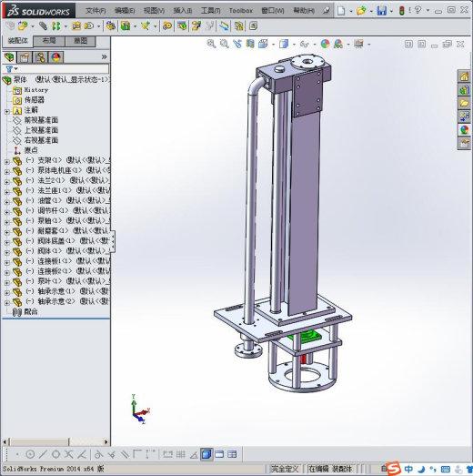Click the Hide/Show Items glasses icon

click(x=305, y=44)
